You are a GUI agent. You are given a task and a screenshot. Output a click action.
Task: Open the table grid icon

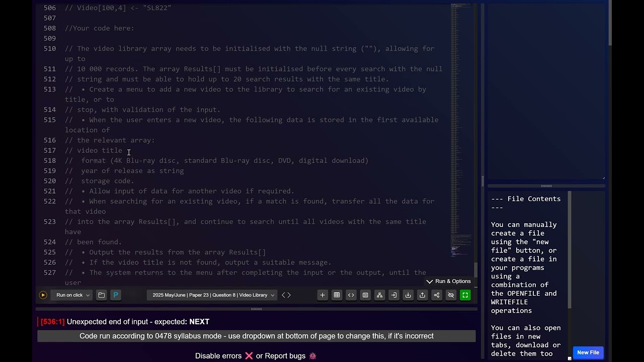[337, 295]
